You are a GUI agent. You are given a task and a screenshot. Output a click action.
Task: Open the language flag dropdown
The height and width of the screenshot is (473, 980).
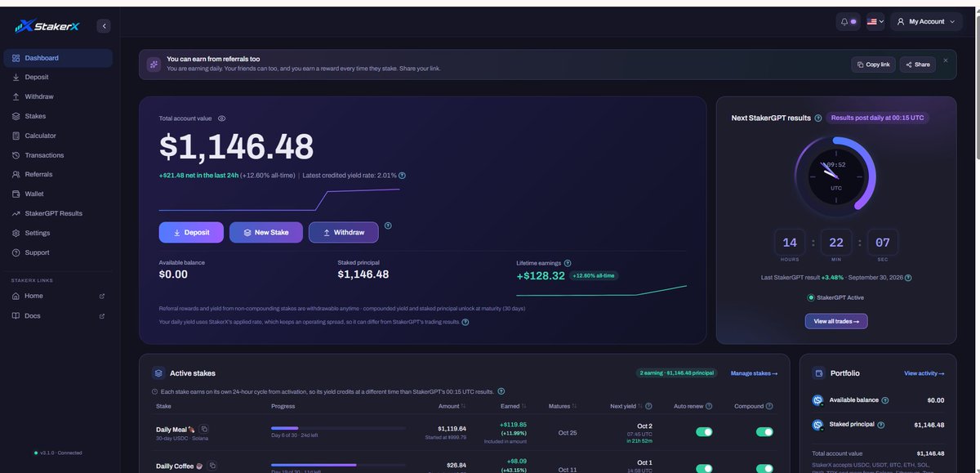pos(875,22)
